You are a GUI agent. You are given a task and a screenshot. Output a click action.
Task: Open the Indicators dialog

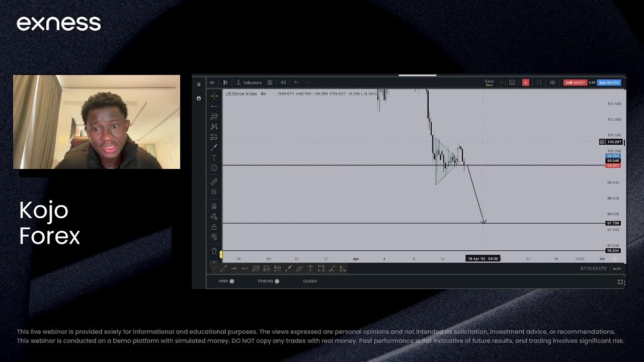(249, 82)
